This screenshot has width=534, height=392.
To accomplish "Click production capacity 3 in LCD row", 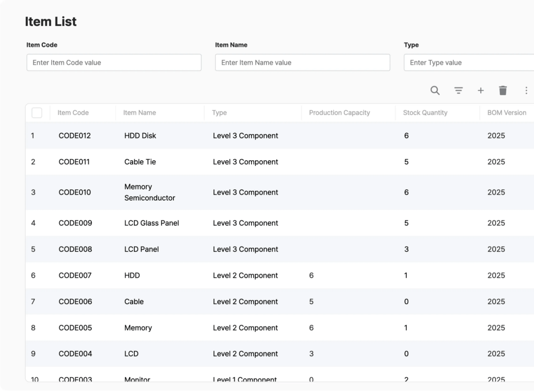I will [311, 354].
